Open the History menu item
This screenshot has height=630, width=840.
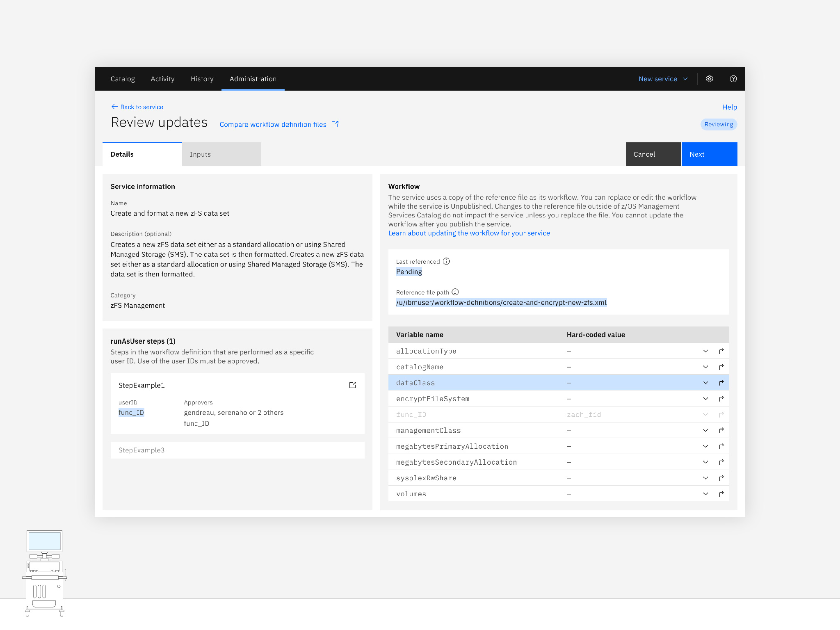[202, 79]
